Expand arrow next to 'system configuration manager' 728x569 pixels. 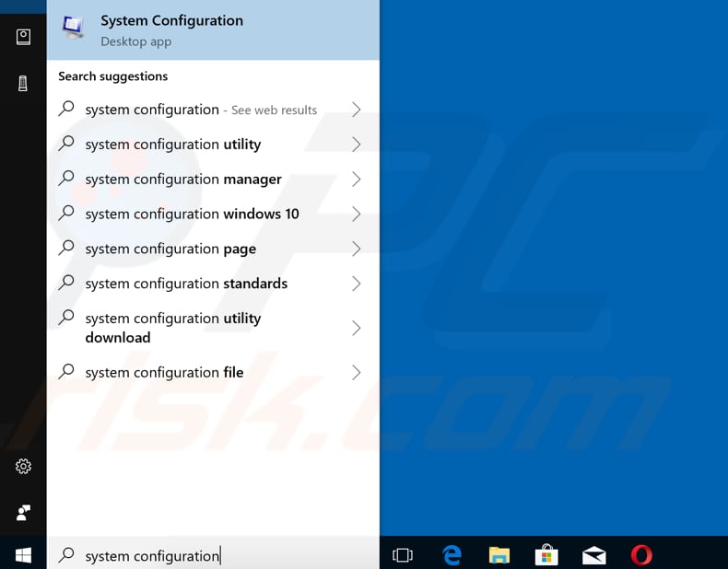pyautogui.click(x=356, y=180)
